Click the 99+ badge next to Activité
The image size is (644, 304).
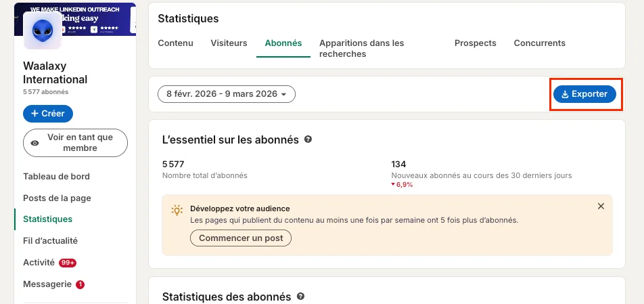click(68, 263)
